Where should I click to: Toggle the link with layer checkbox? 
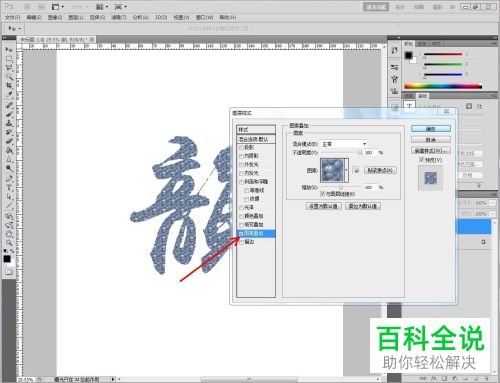[x=322, y=194]
